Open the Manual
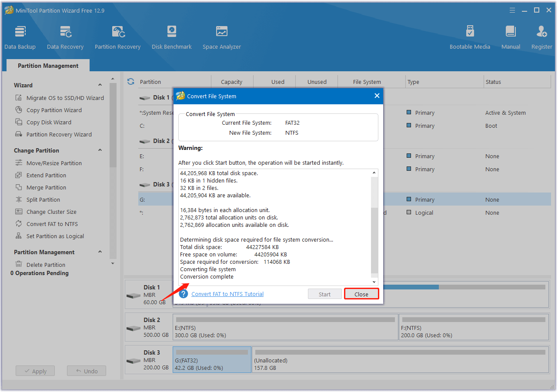Image resolution: width=558 pixels, height=392 pixels. [x=511, y=37]
